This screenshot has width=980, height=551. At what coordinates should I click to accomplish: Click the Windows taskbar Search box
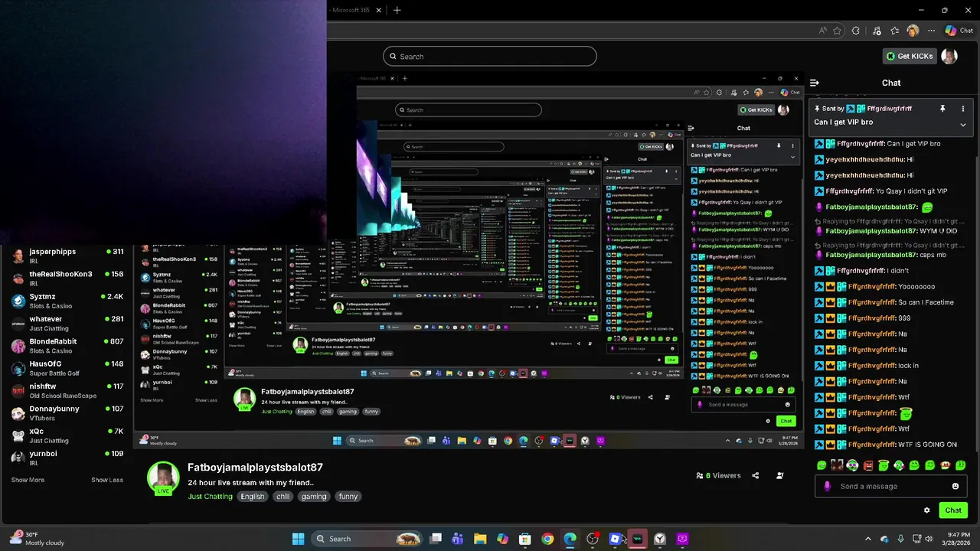[367, 539]
